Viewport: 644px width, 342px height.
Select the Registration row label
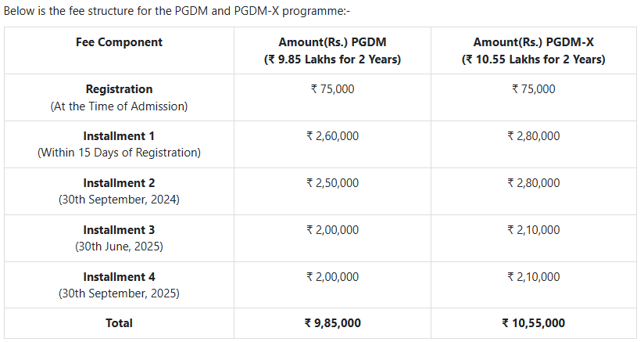[x=119, y=89]
